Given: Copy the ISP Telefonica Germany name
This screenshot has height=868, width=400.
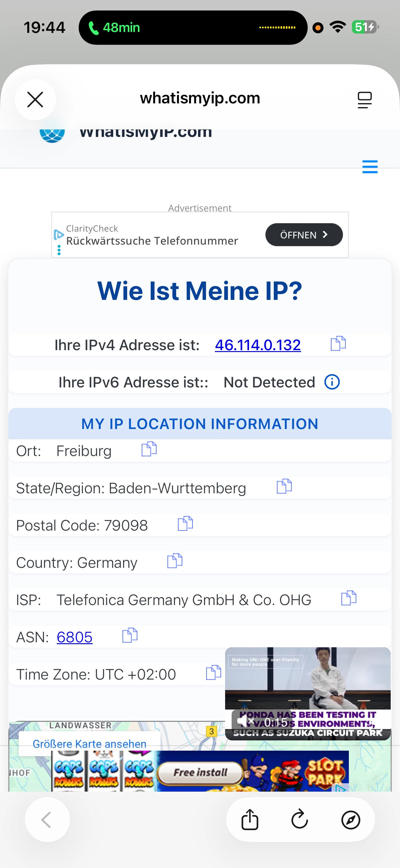Looking at the screenshot, I should pos(349,599).
